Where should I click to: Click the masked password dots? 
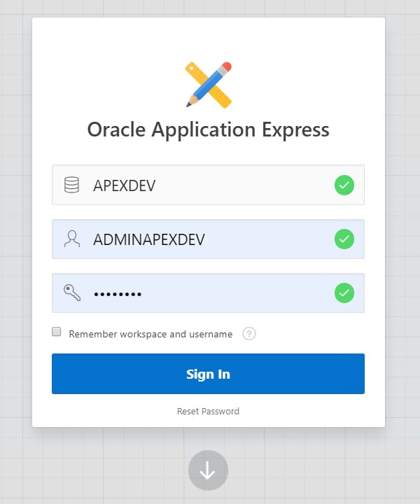[x=118, y=295]
